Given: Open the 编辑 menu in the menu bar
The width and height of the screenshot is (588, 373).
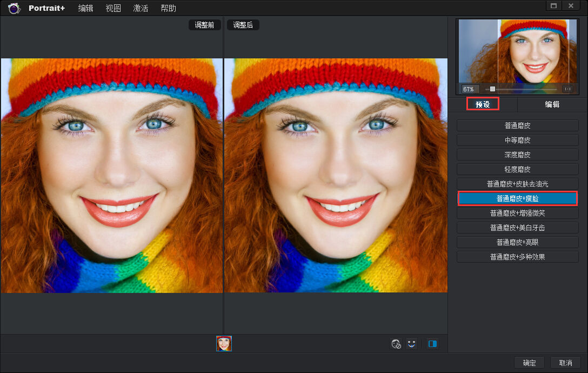Looking at the screenshot, I should point(85,8).
